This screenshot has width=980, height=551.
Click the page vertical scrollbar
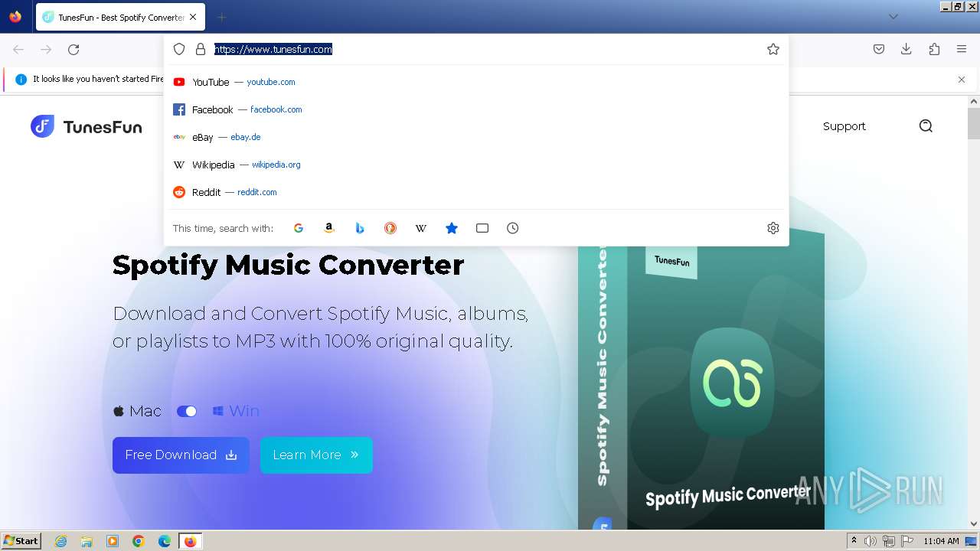coord(974,124)
